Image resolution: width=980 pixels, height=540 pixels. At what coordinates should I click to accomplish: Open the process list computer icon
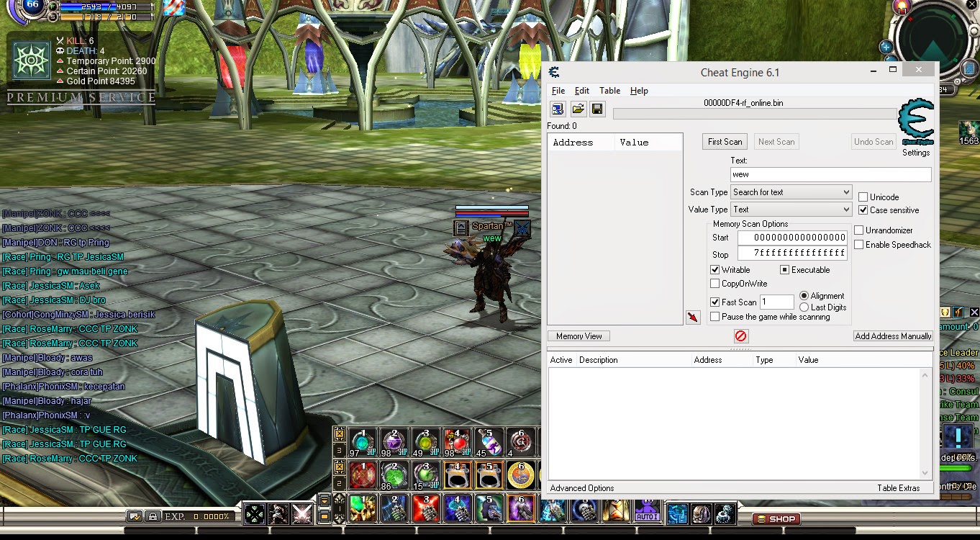point(558,109)
